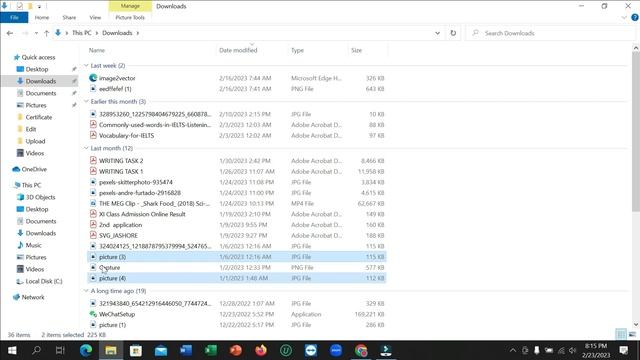Open the notification center icon

point(623,350)
